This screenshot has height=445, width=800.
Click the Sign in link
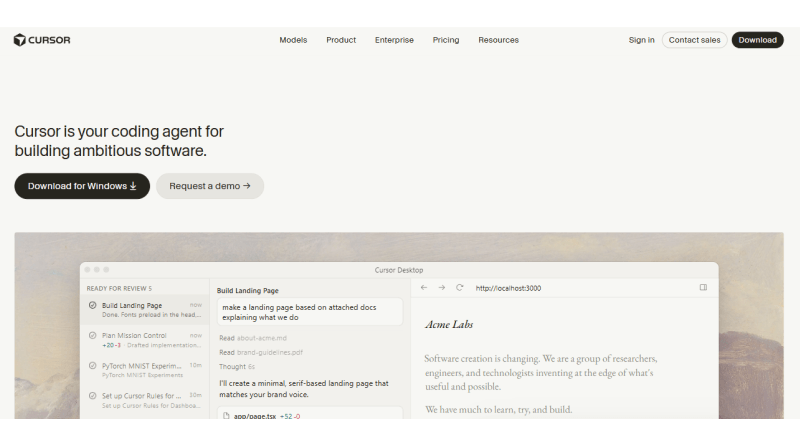pyautogui.click(x=641, y=40)
